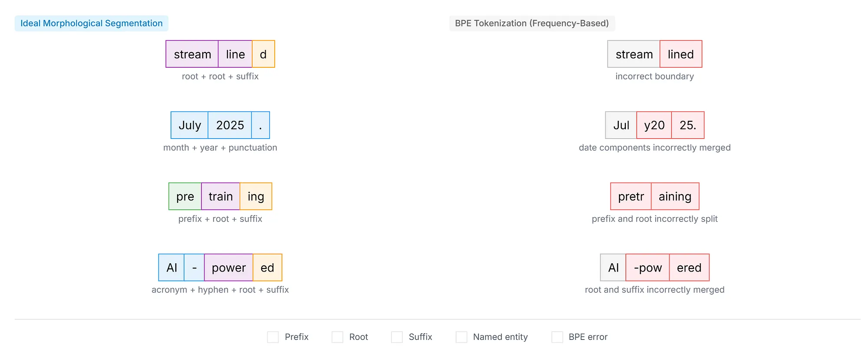Click the "train" root token
The width and height of the screenshot is (868, 358).
[x=220, y=197]
